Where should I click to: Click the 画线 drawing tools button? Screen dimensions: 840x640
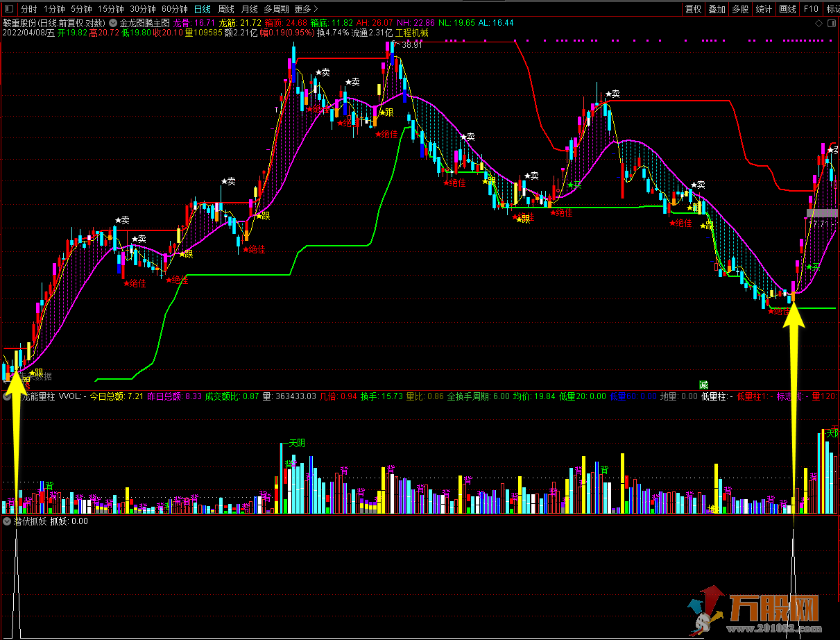click(x=787, y=9)
